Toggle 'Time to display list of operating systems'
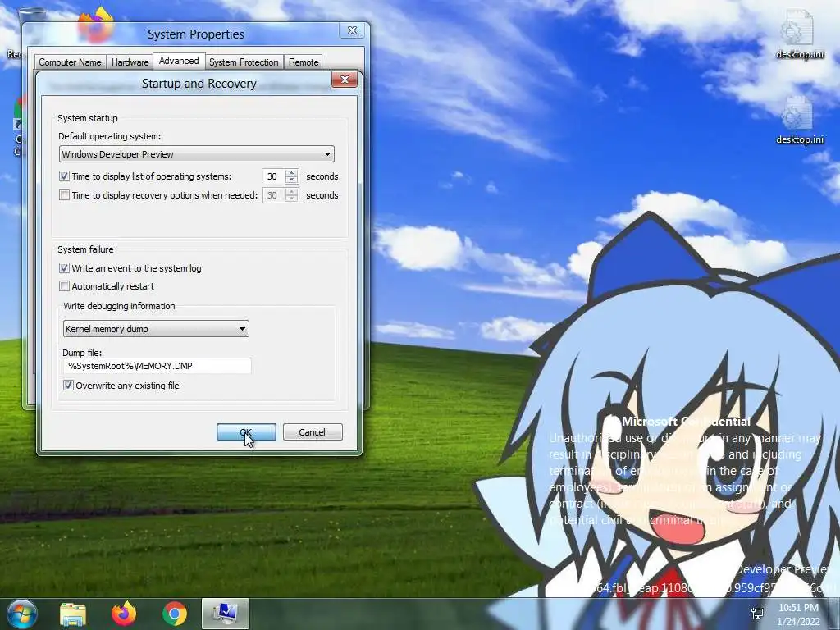 (64, 176)
